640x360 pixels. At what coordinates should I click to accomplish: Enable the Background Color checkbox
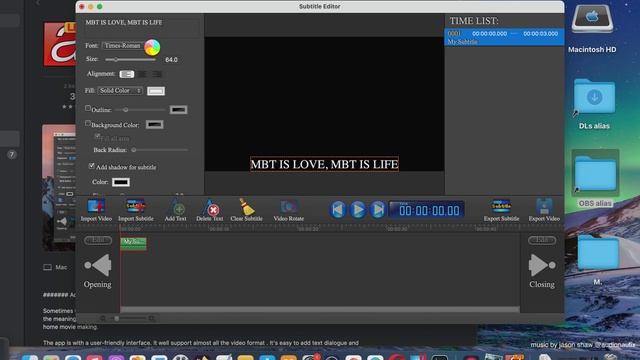(88, 123)
